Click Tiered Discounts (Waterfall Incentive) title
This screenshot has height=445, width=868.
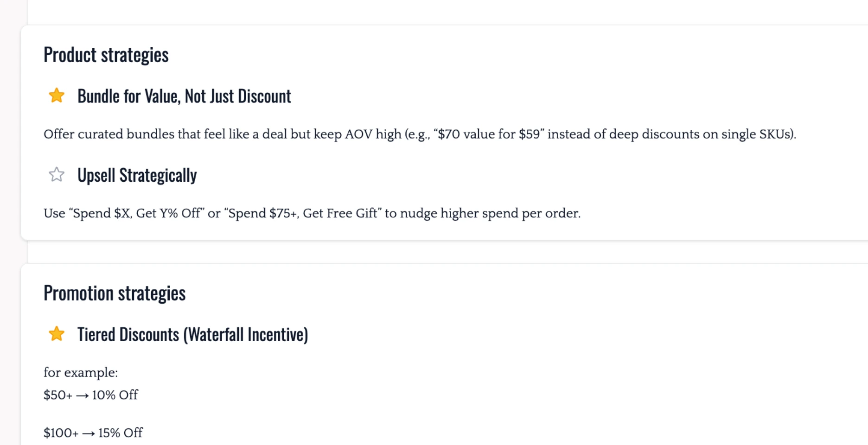(192, 335)
